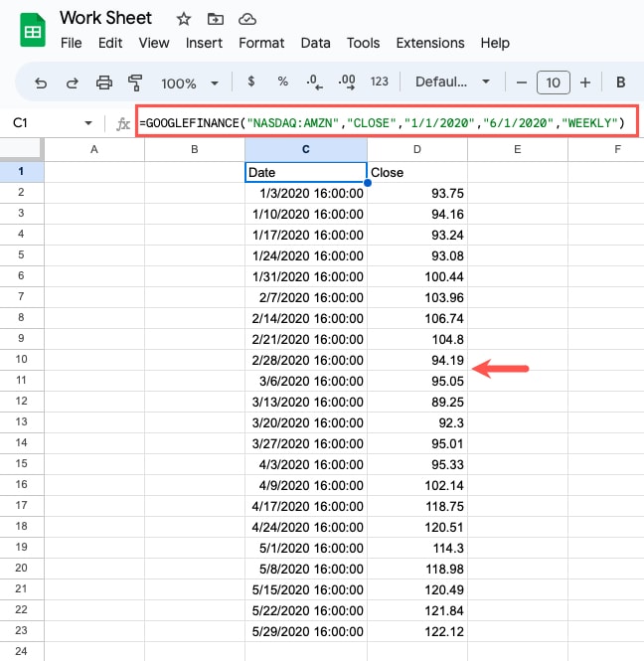This screenshot has width=644, height=661.
Task: Click cell with value 89.25
Action: pos(417,403)
